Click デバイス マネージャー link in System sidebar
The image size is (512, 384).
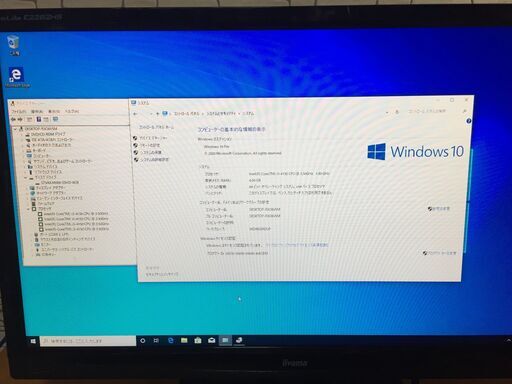(x=153, y=138)
